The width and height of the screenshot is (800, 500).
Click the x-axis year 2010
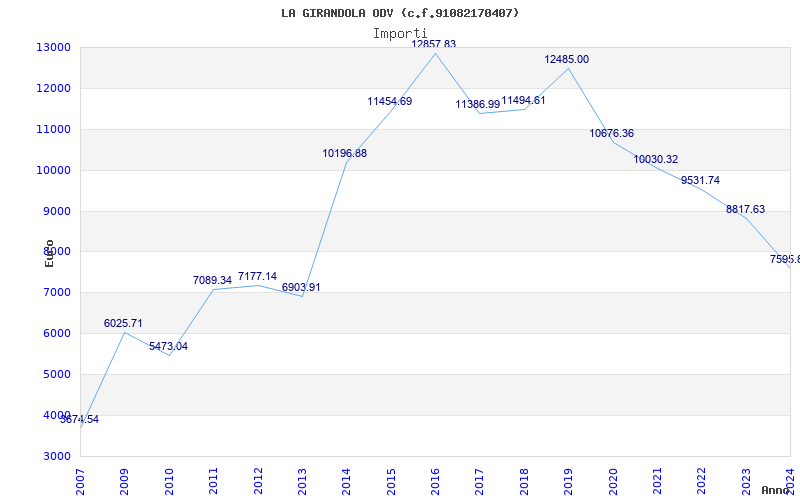click(169, 481)
